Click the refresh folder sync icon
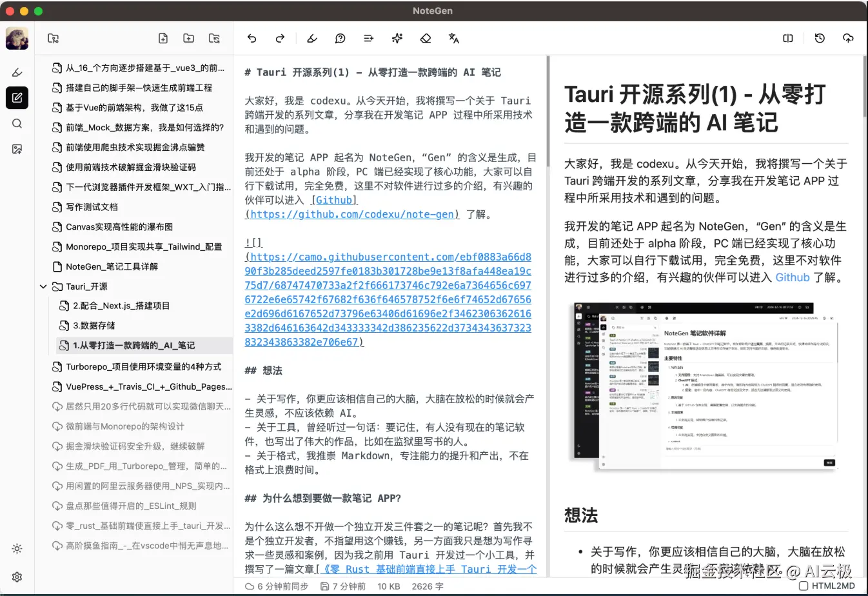 pos(214,39)
